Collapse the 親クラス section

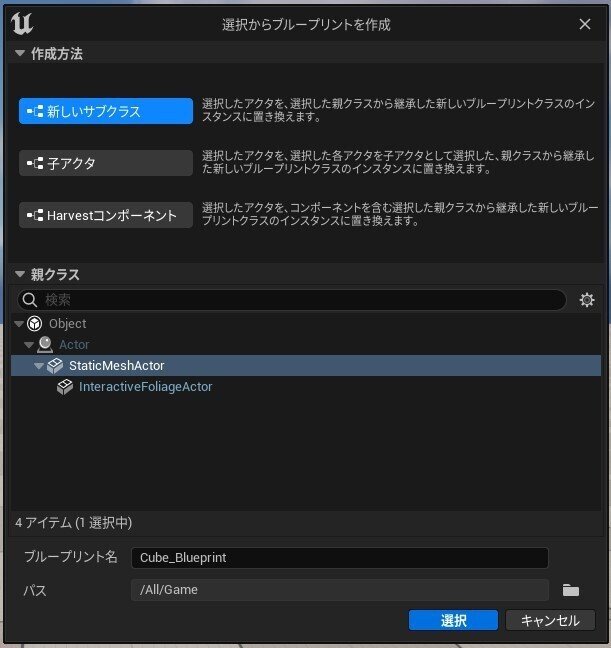19,274
